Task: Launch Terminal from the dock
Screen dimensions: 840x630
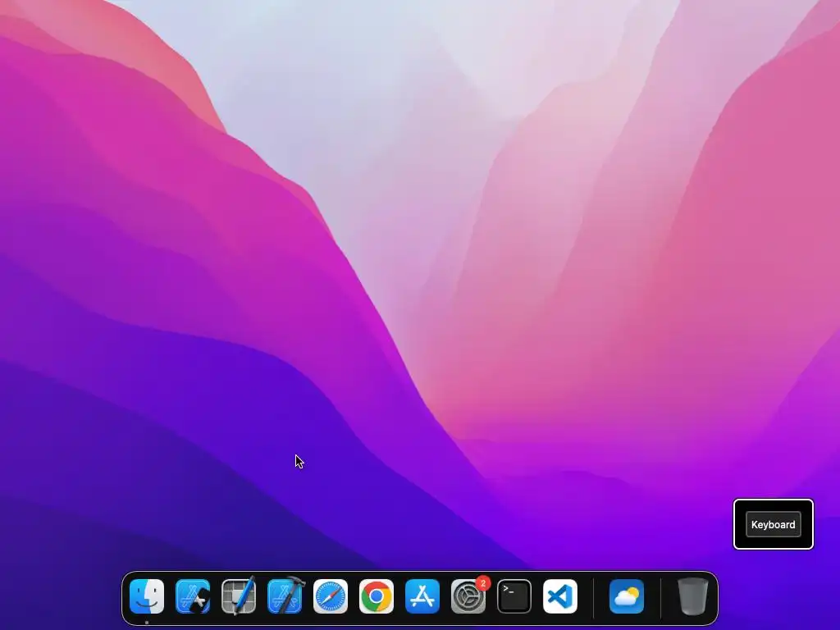Action: point(514,596)
